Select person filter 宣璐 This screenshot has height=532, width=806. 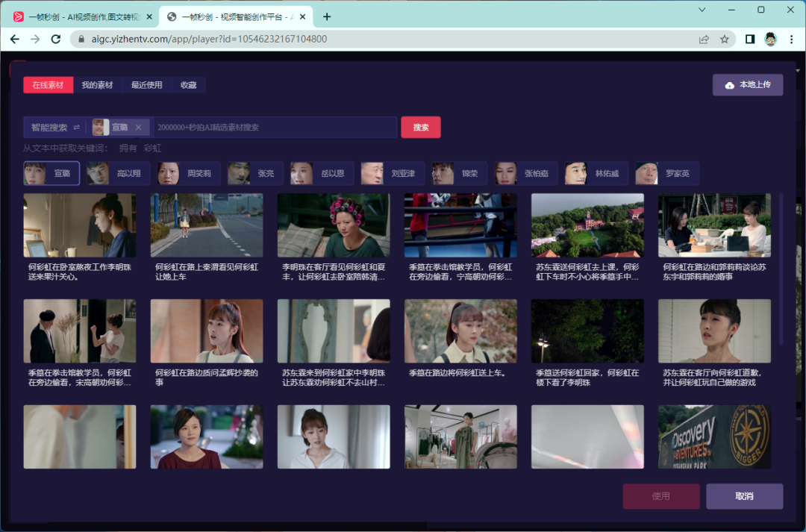coord(51,173)
